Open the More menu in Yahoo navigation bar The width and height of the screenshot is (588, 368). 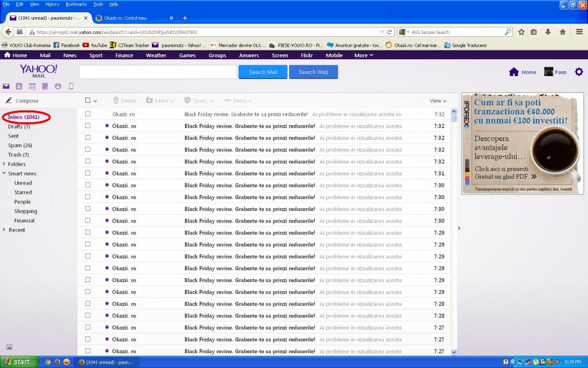point(364,55)
